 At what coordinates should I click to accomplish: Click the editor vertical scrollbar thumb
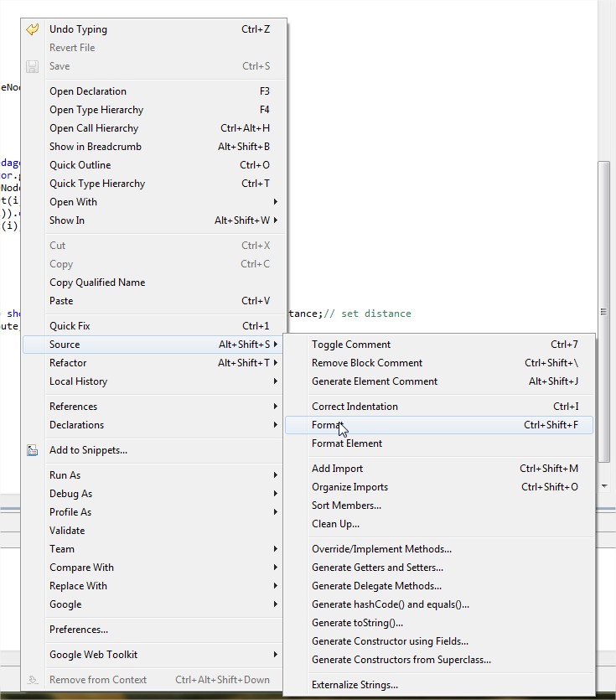tap(603, 312)
